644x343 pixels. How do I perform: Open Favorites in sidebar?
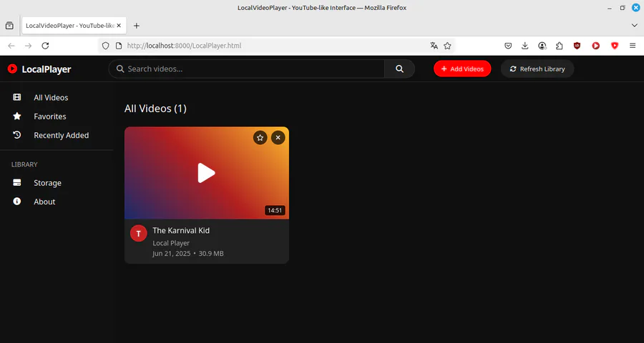pos(57,116)
